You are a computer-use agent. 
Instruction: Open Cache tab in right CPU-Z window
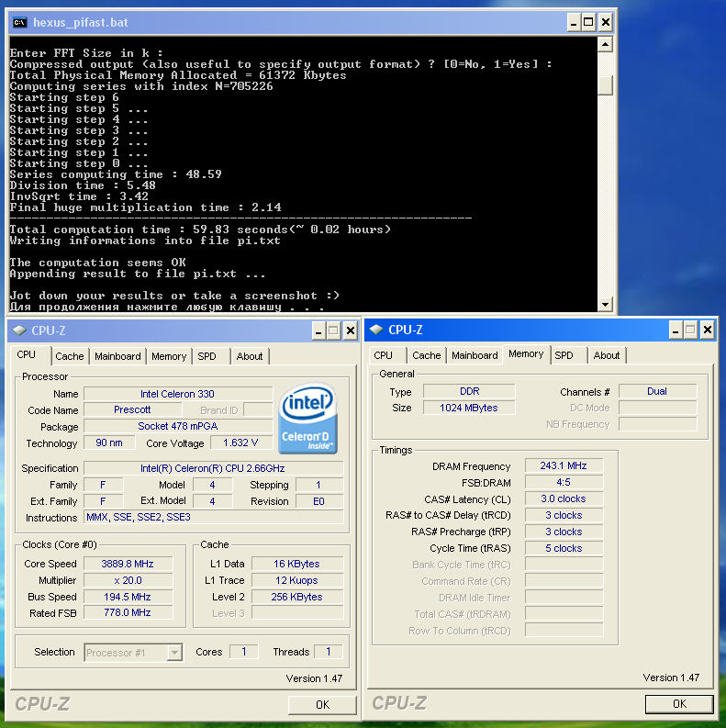(x=427, y=355)
